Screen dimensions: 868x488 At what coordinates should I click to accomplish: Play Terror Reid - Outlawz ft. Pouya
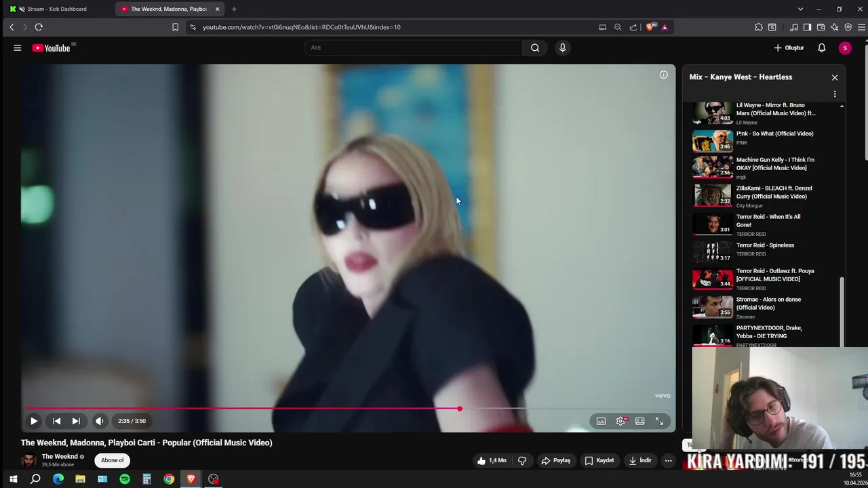point(765,279)
